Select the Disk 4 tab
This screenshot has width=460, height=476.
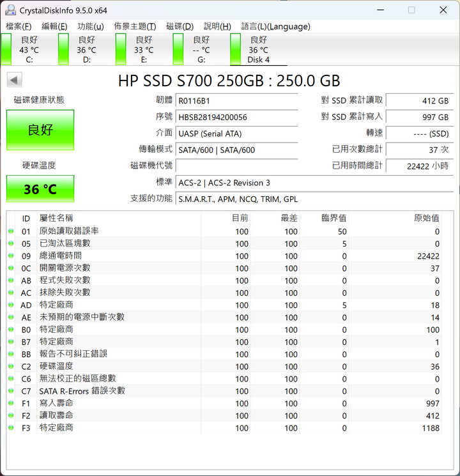click(x=258, y=49)
